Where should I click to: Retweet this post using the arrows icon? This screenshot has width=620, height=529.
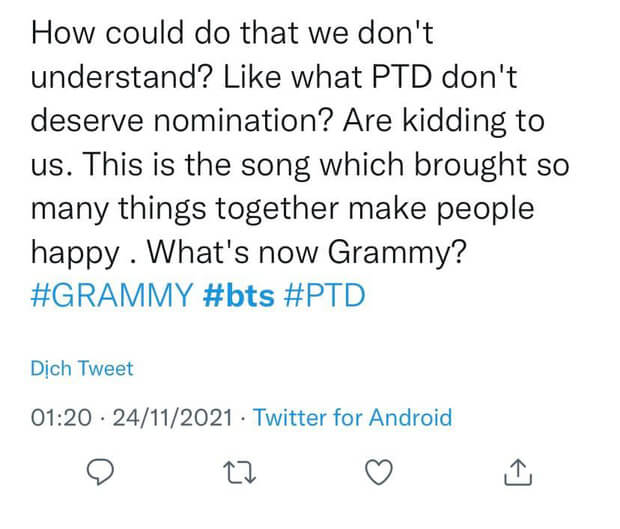(x=240, y=472)
